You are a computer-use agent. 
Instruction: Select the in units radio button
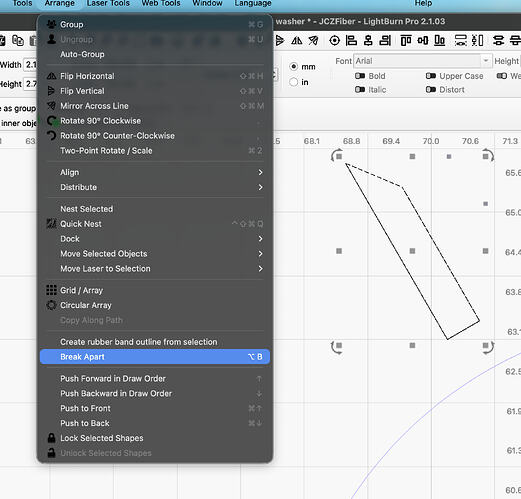click(293, 82)
